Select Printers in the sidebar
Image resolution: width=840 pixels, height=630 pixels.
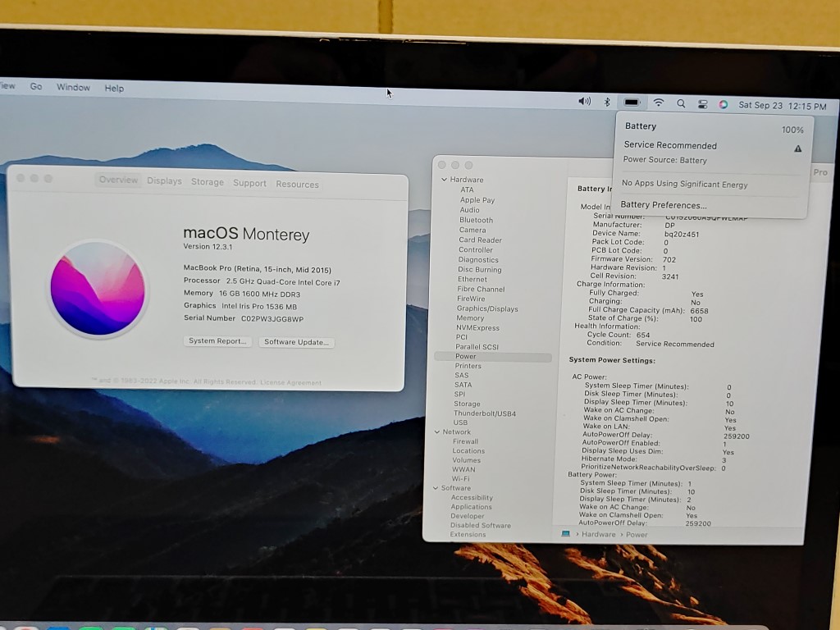tap(468, 366)
